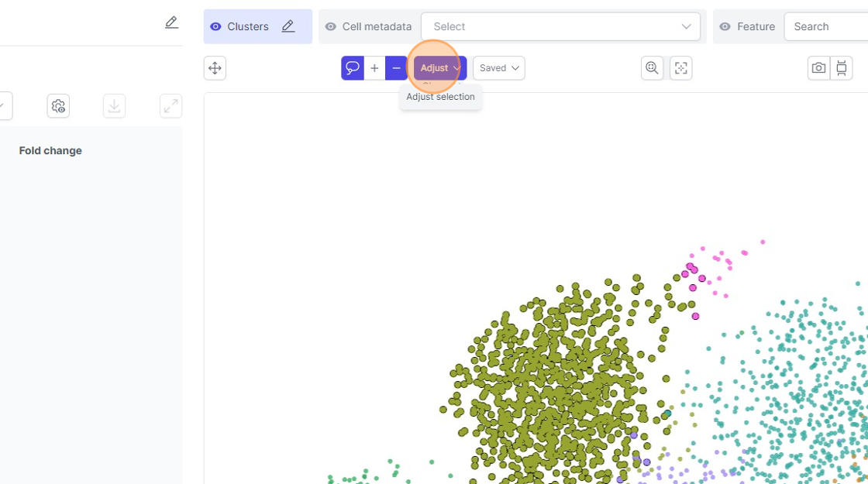Open the Adjust selection dropdown
868x484 pixels.
click(x=439, y=68)
